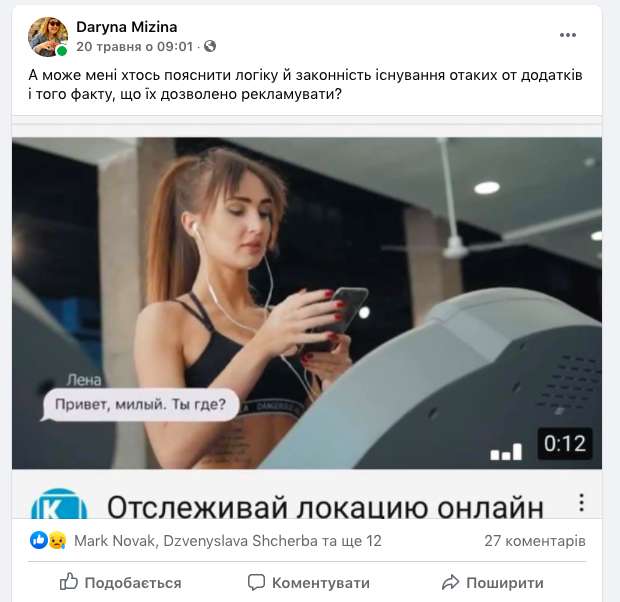Open the 27 коментарів comments list
Viewport: 620px width, 602px height.
(x=535, y=541)
